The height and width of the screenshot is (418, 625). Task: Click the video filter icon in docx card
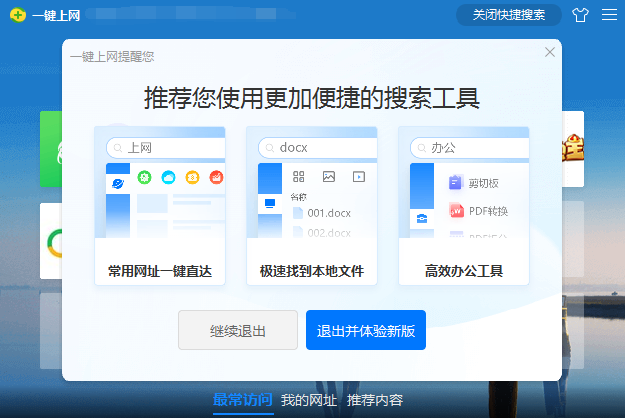point(358,177)
